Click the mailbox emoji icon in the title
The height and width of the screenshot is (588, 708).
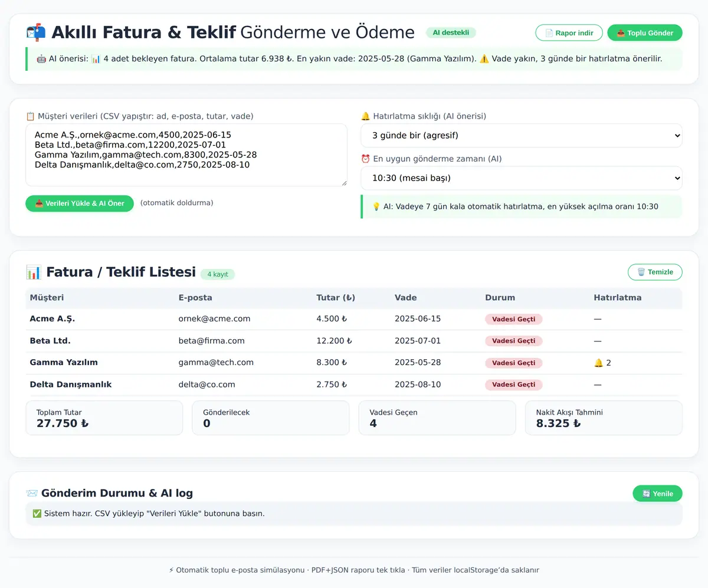click(x=36, y=32)
